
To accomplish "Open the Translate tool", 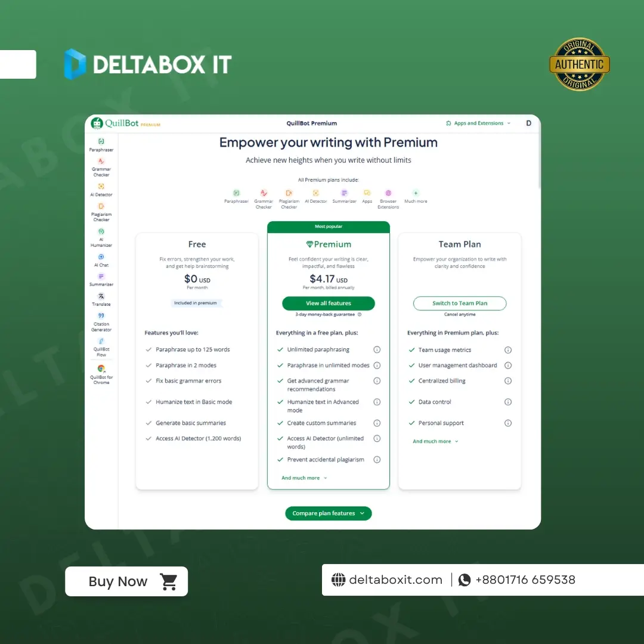I will click(x=101, y=299).
